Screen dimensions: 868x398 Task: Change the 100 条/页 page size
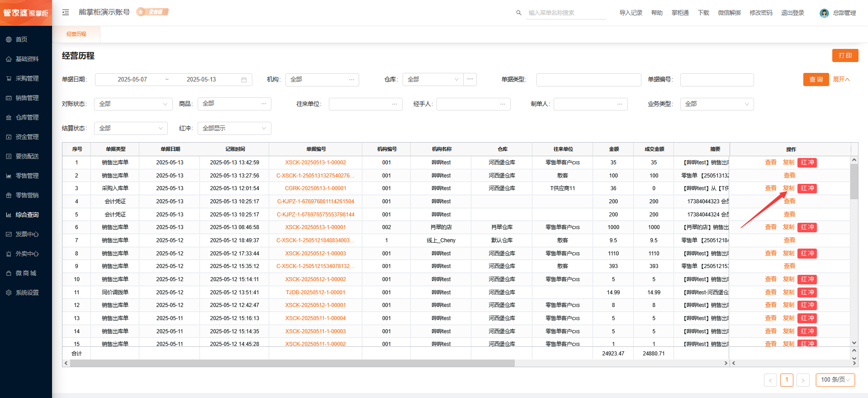point(835,380)
